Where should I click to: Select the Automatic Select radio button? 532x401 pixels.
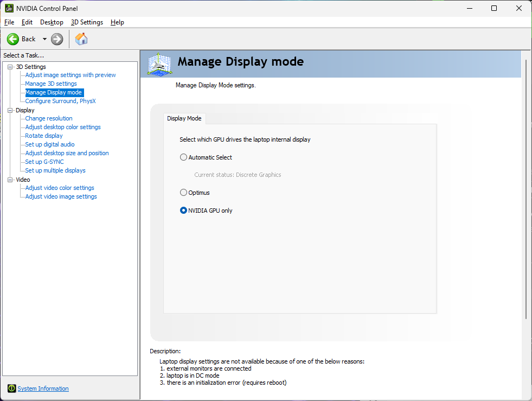[x=183, y=157]
